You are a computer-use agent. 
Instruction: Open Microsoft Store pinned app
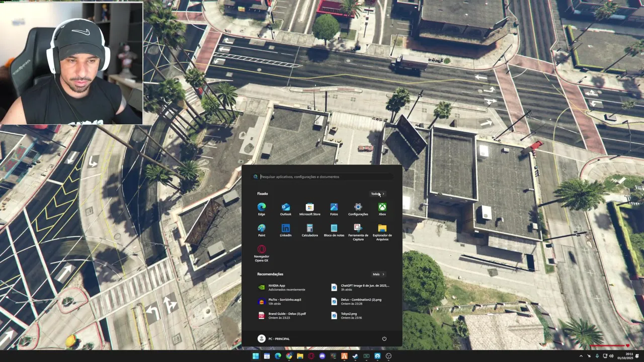[x=310, y=209]
